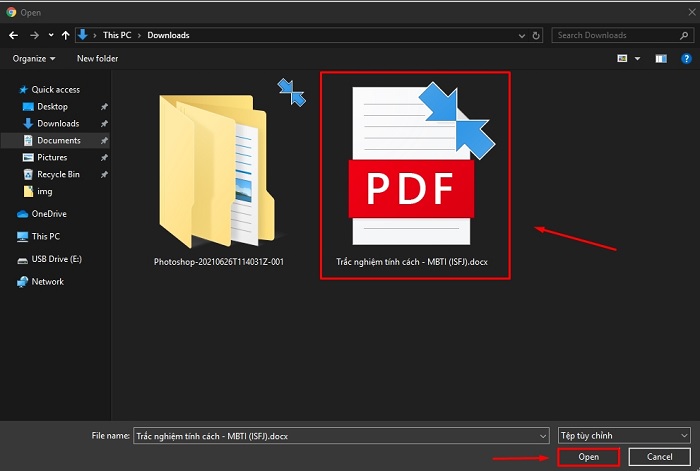Open the Photoshop-20210626T114031Z-001 folder
The image size is (700, 471).
(218, 175)
